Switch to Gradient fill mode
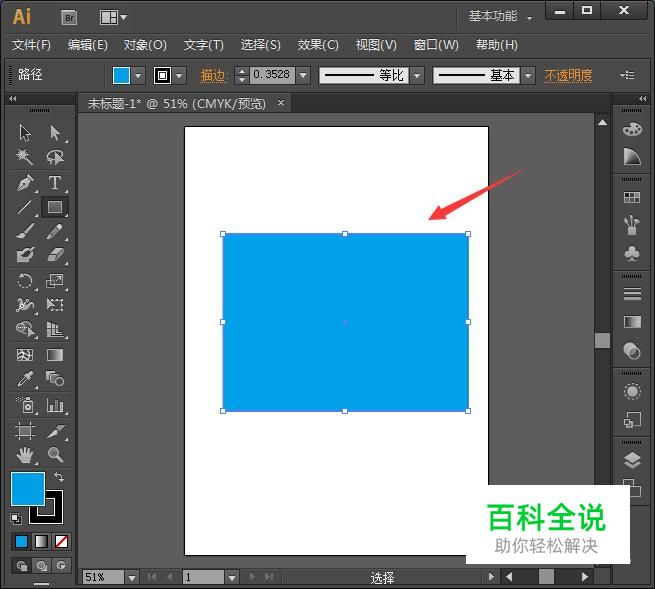 (41, 541)
